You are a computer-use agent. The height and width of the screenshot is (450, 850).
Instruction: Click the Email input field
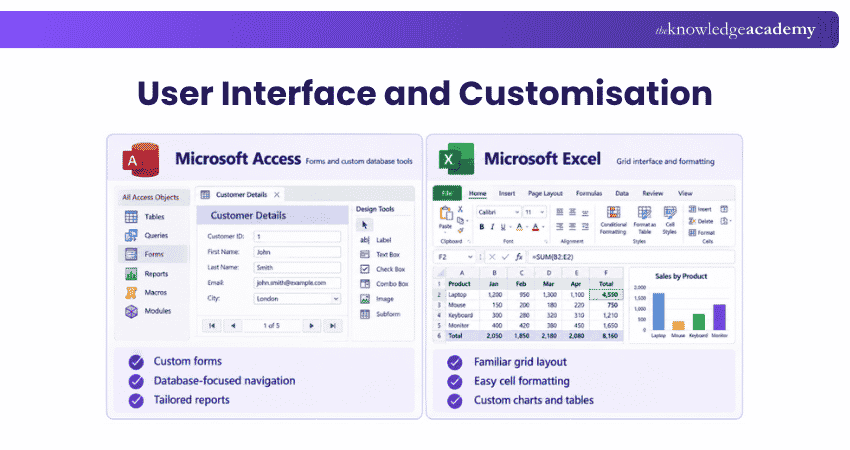[297, 283]
